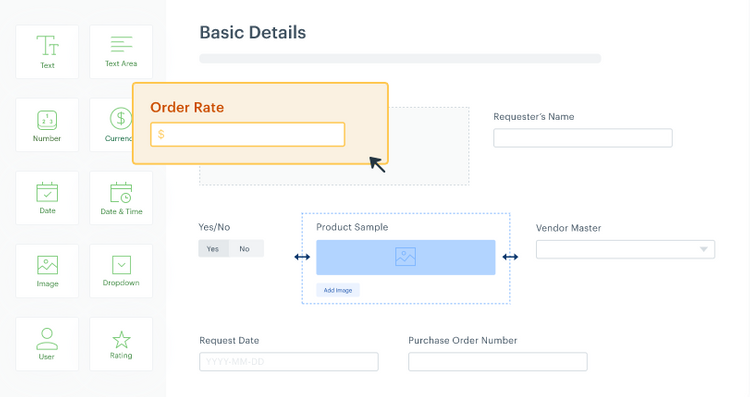Image resolution: width=750 pixels, height=397 pixels.
Task: Choose the Date & Time field tile
Action: tap(121, 198)
